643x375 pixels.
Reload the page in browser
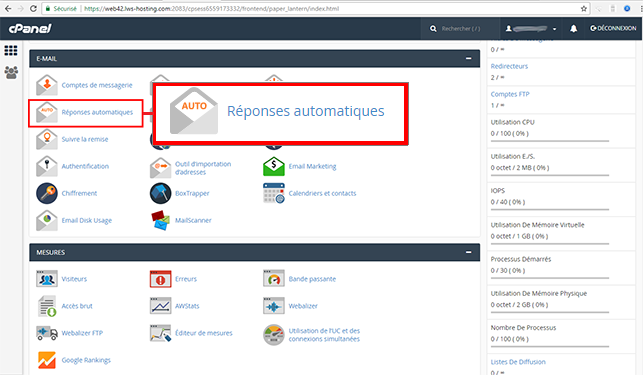click(x=33, y=9)
